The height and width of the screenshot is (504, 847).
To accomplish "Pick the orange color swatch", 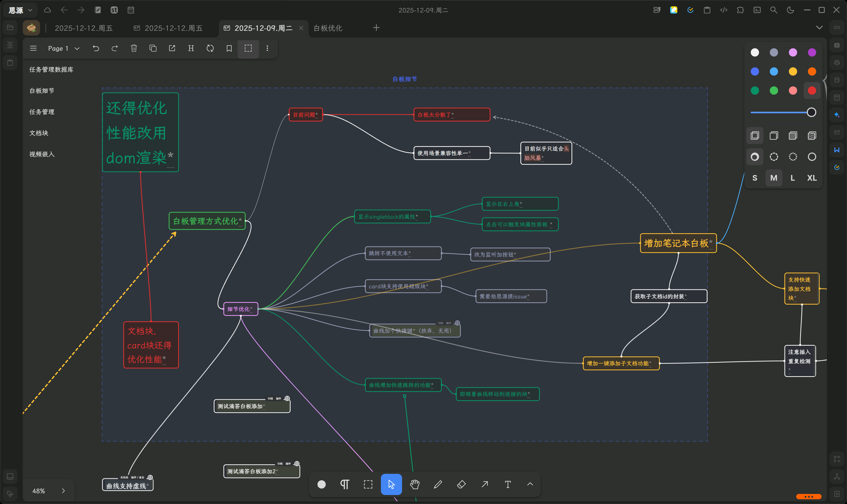I will tap(812, 71).
